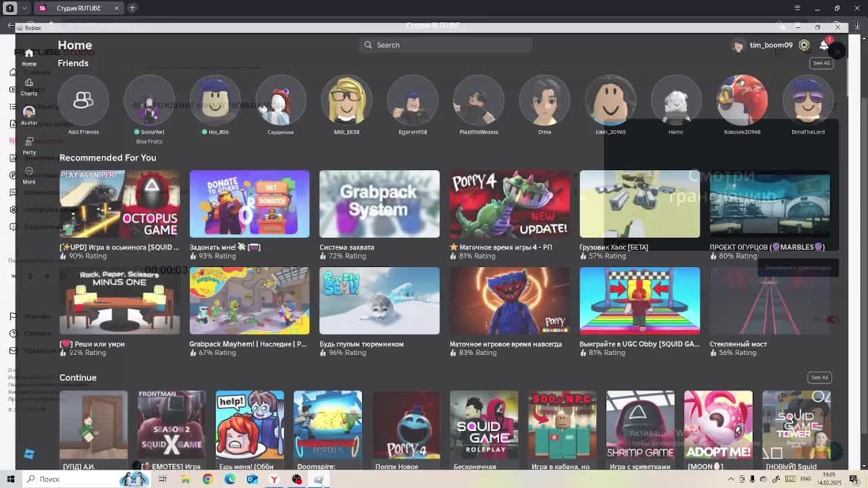Screen dimensions: 868x488
Task: Open friend Hamc's avatar
Action: (676, 100)
